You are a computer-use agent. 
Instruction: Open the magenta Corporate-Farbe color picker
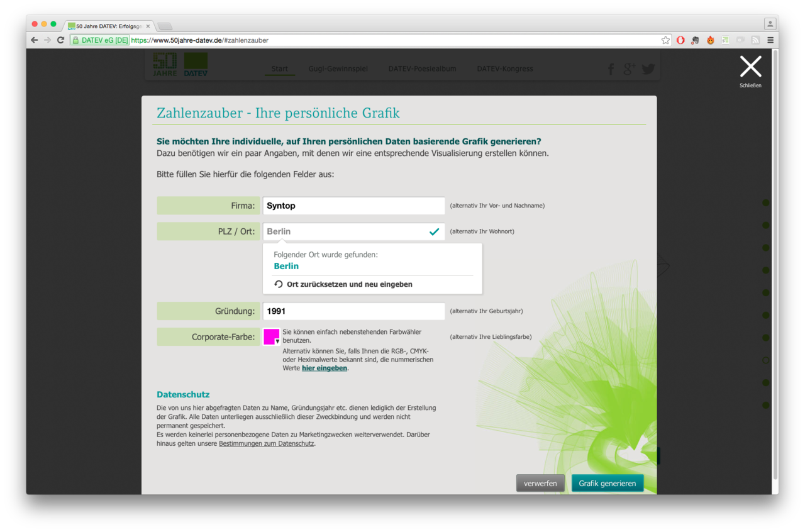(271, 336)
